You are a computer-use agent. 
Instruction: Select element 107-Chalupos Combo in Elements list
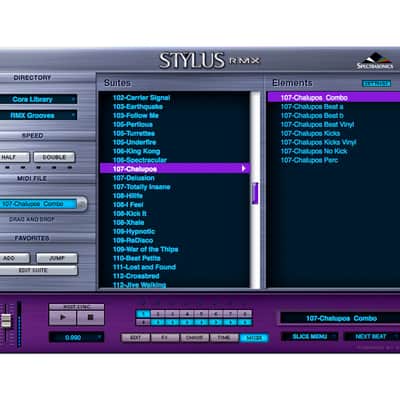coord(334,98)
